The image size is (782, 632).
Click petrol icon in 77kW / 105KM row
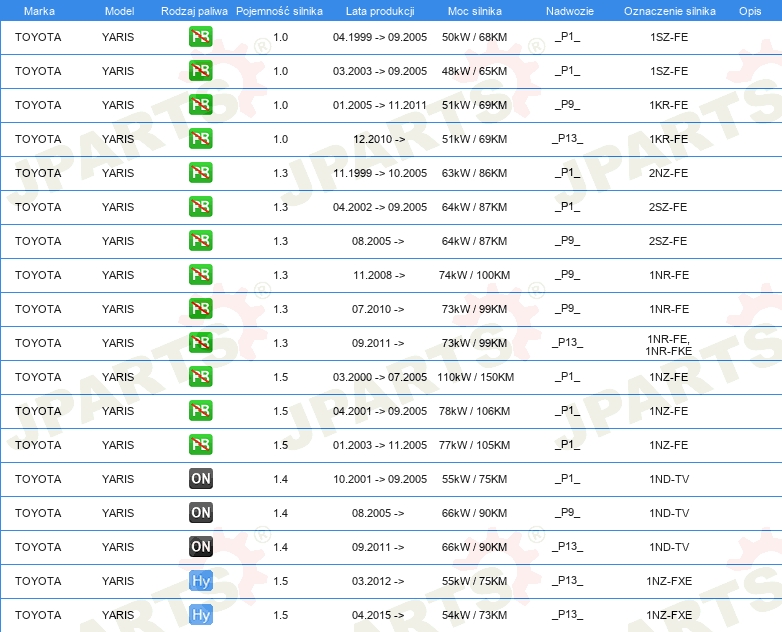coord(200,444)
